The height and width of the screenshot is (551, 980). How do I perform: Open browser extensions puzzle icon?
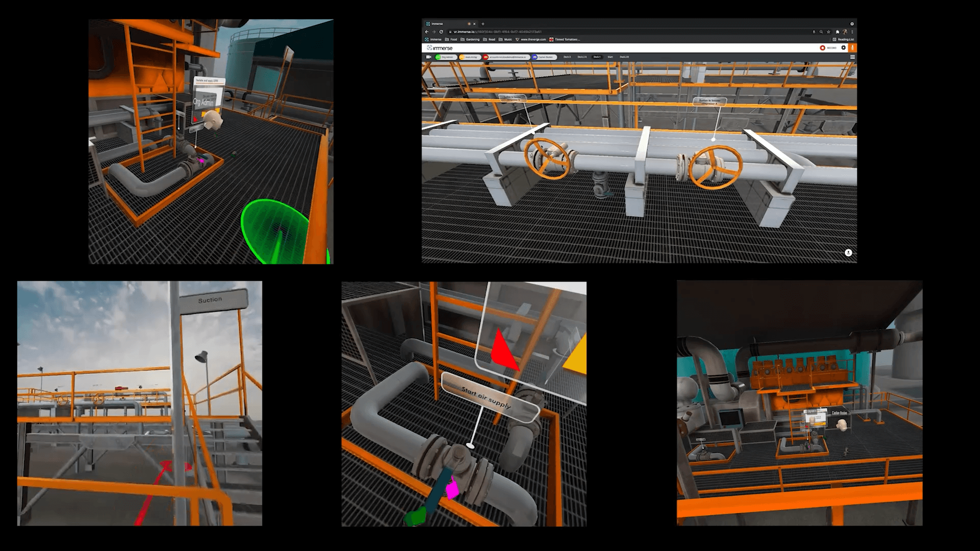click(837, 32)
